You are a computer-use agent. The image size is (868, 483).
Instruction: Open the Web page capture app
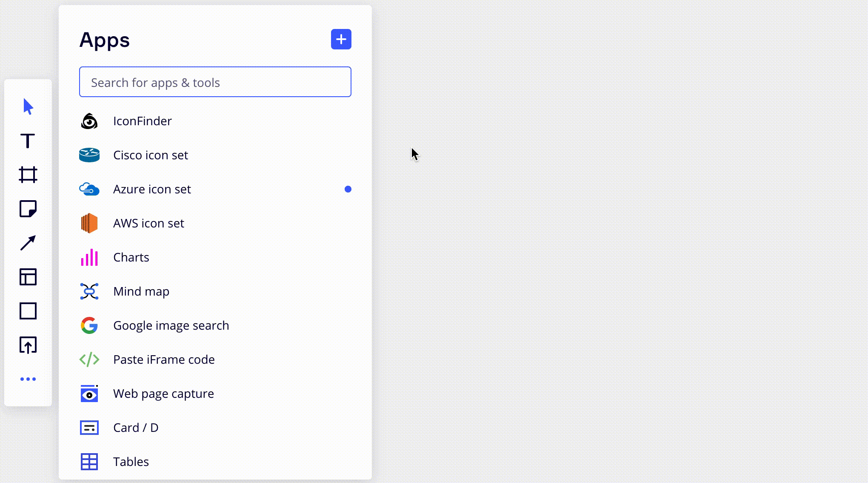pyautogui.click(x=163, y=394)
